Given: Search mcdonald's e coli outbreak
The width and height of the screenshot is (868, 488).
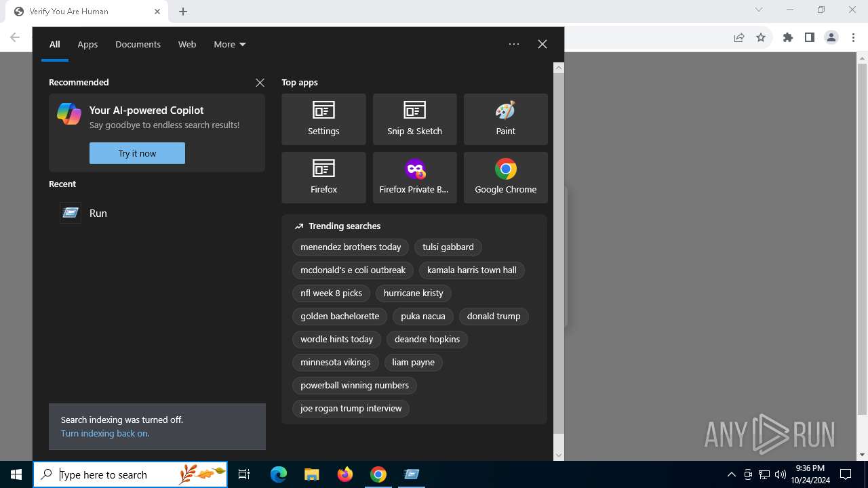Looking at the screenshot, I should coord(353,270).
